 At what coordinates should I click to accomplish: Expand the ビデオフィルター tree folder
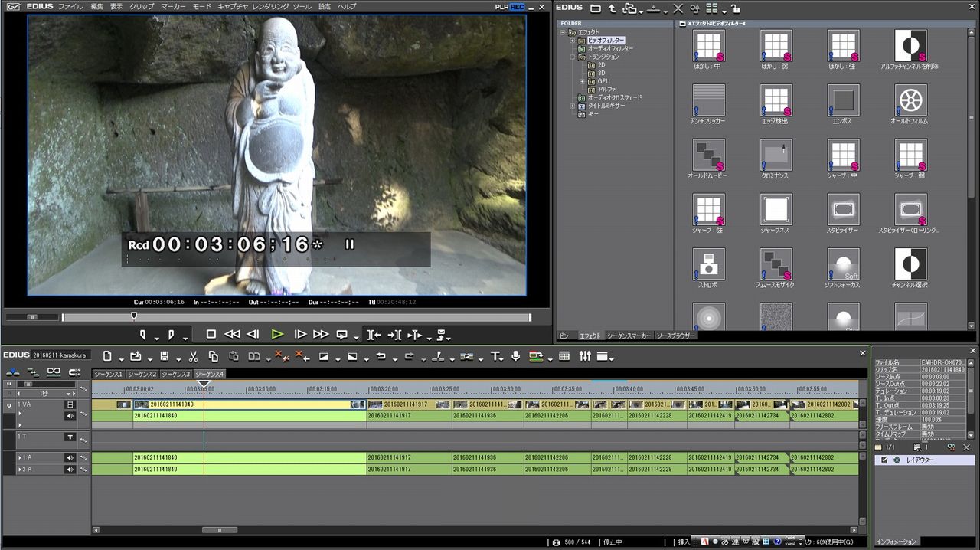click(x=572, y=41)
